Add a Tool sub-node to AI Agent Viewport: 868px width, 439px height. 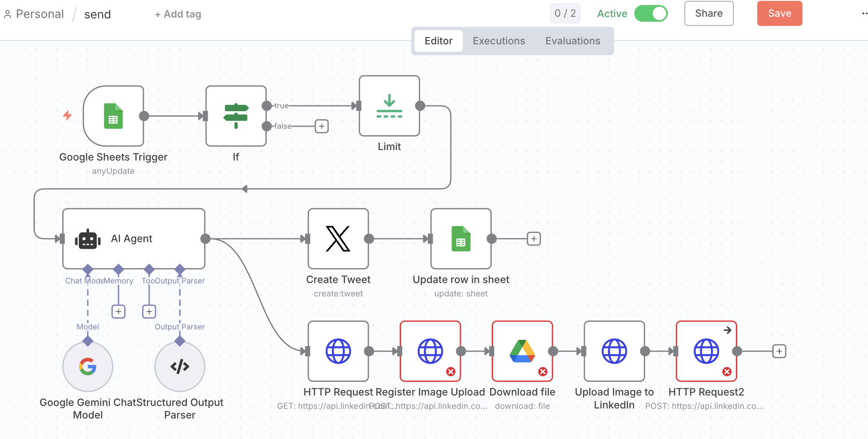point(149,311)
